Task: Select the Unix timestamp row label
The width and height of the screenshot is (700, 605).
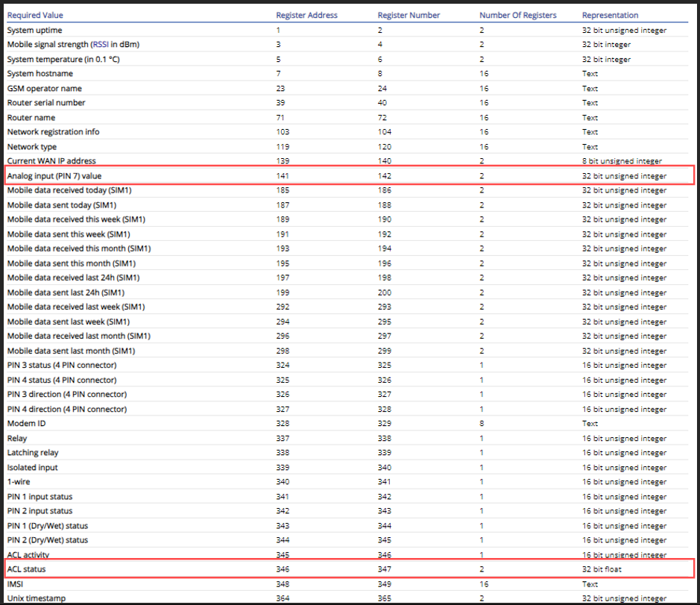Action: click(x=37, y=598)
